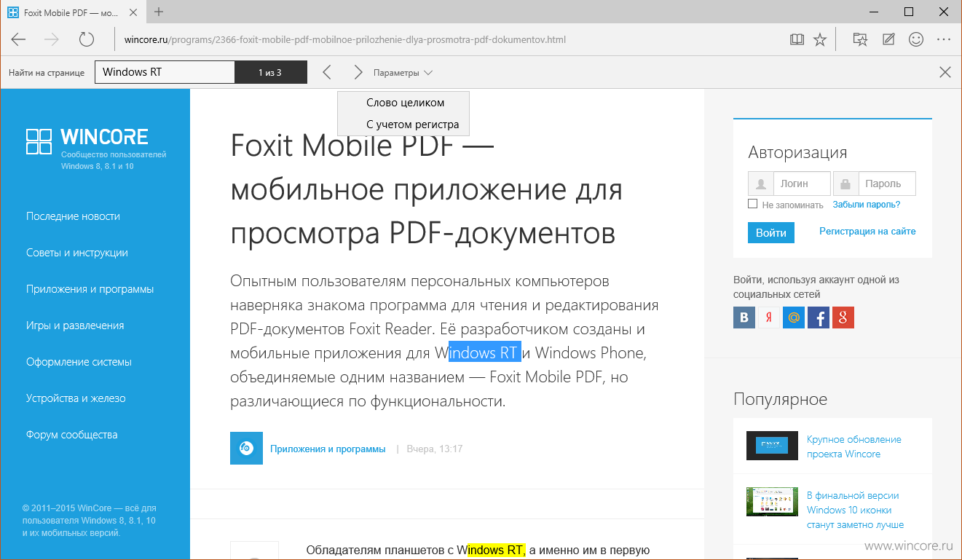Open 'Игры и развлечения' sidebar section
Screen dimensions: 962x560
click(75, 326)
